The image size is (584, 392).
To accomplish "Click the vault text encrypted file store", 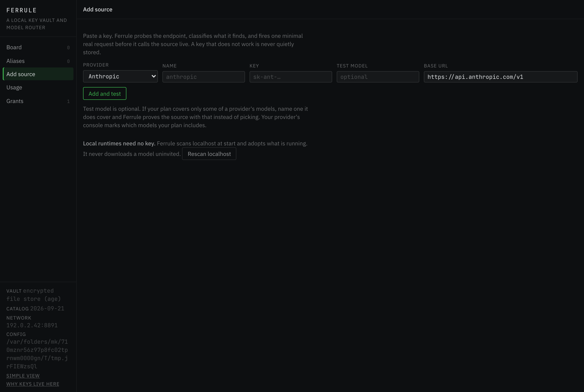I will [x=34, y=295].
